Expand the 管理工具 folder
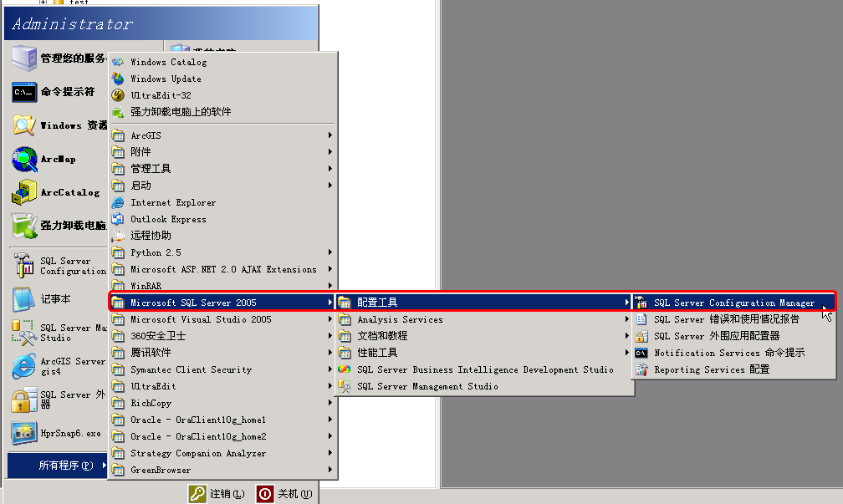Image resolution: width=843 pixels, height=504 pixels. 222,169
